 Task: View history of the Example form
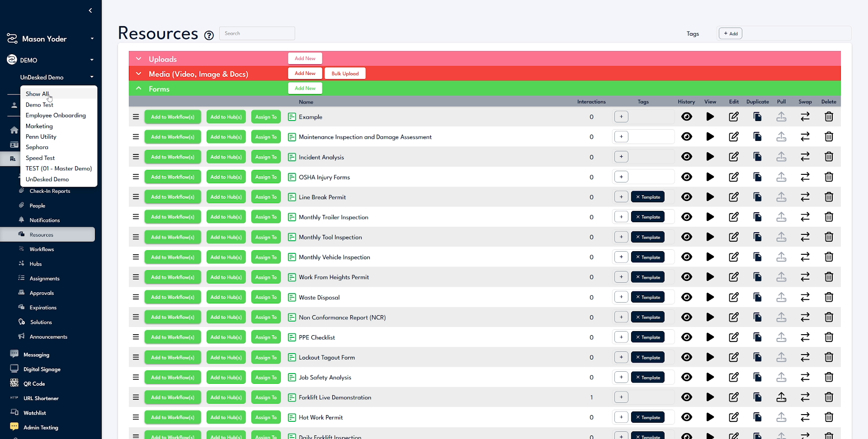[687, 117]
